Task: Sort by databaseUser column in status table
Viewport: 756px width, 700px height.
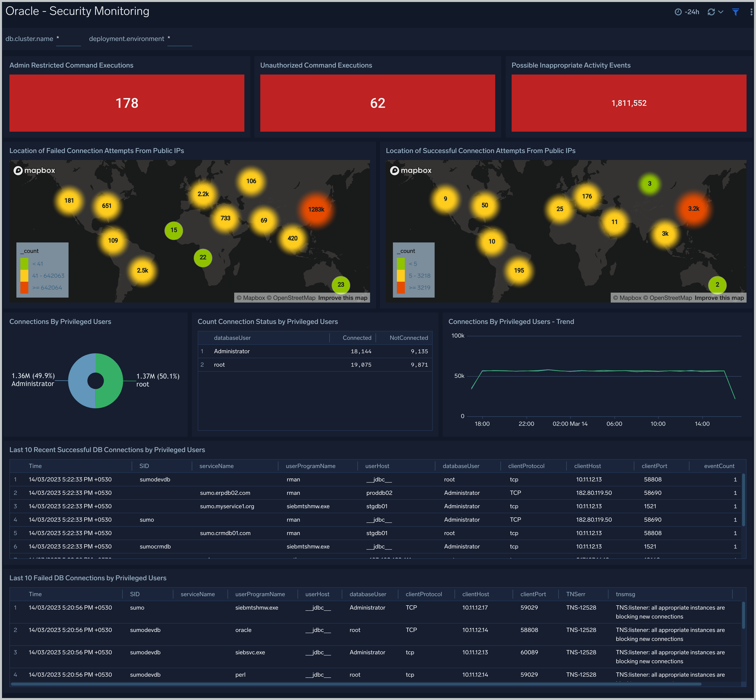Action: click(x=232, y=338)
